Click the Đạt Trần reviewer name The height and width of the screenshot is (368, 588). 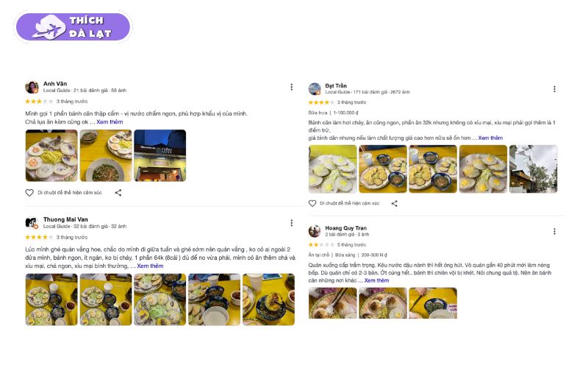[x=336, y=85]
